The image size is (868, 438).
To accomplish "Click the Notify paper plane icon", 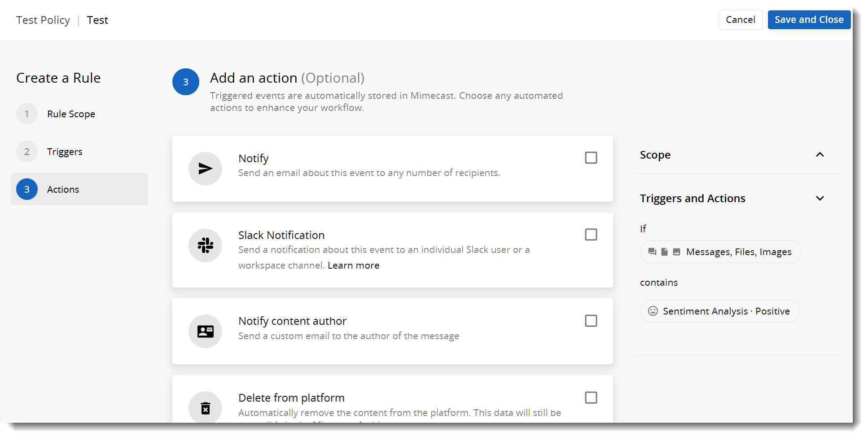I will [x=205, y=168].
